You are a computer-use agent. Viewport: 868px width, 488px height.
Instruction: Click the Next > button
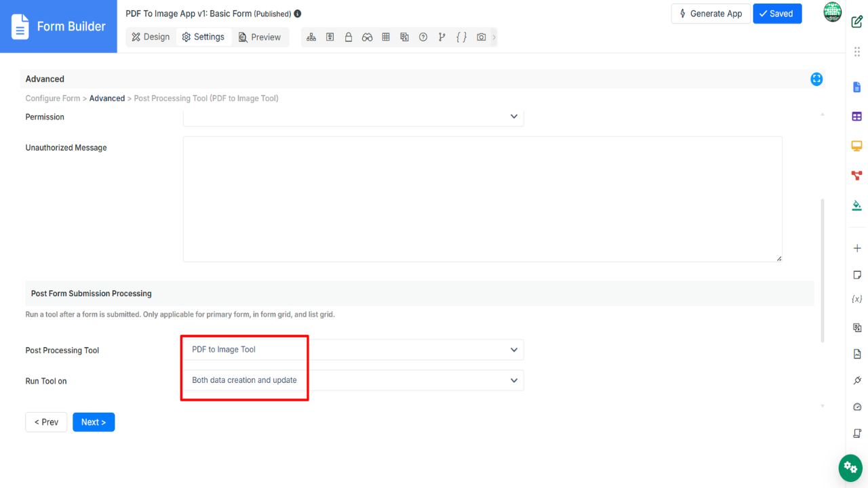pos(94,422)
